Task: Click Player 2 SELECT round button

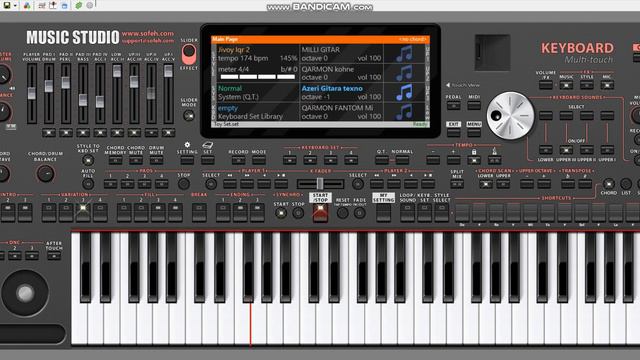Action: click(358, 184)
